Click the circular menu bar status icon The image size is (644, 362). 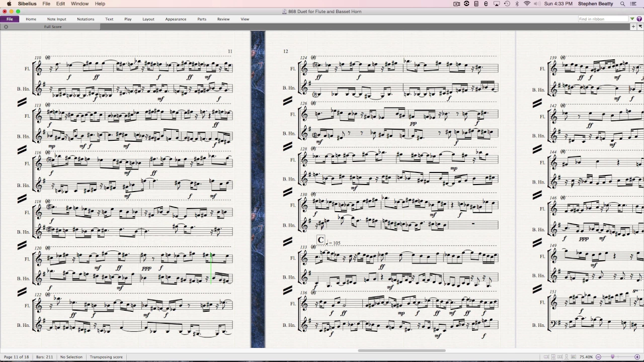(x=466, y=4)
